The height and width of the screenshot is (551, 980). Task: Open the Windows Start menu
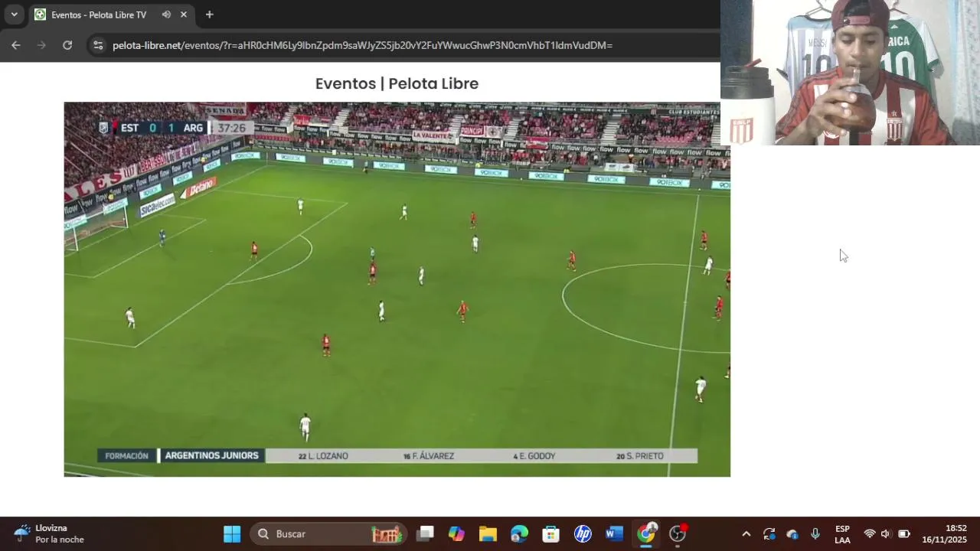coord(232,534)
